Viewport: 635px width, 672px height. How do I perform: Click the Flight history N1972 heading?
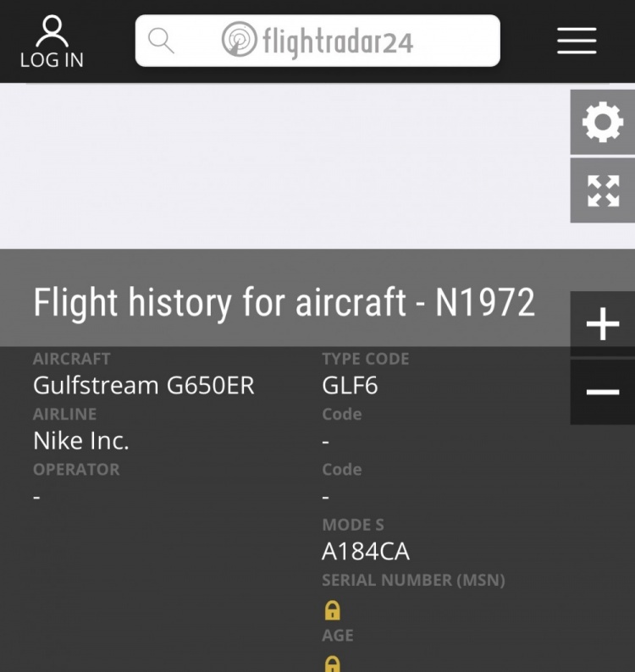point(284,302)
